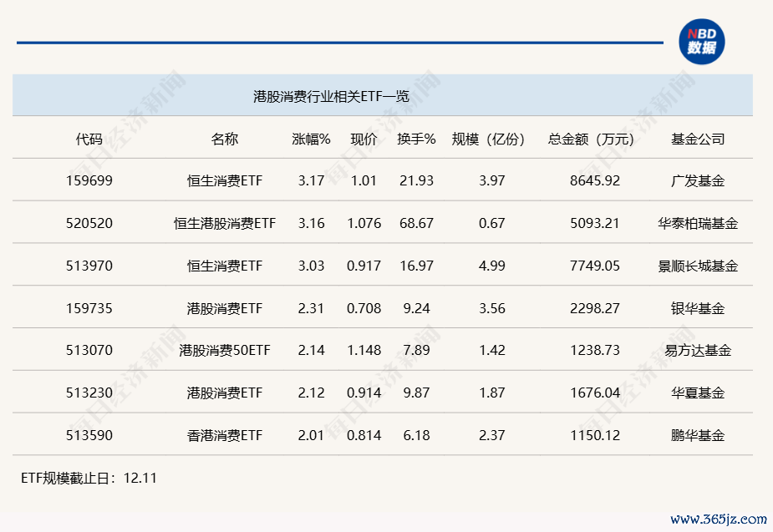
Task: Select the code 513590
Action: click(89, 435)
